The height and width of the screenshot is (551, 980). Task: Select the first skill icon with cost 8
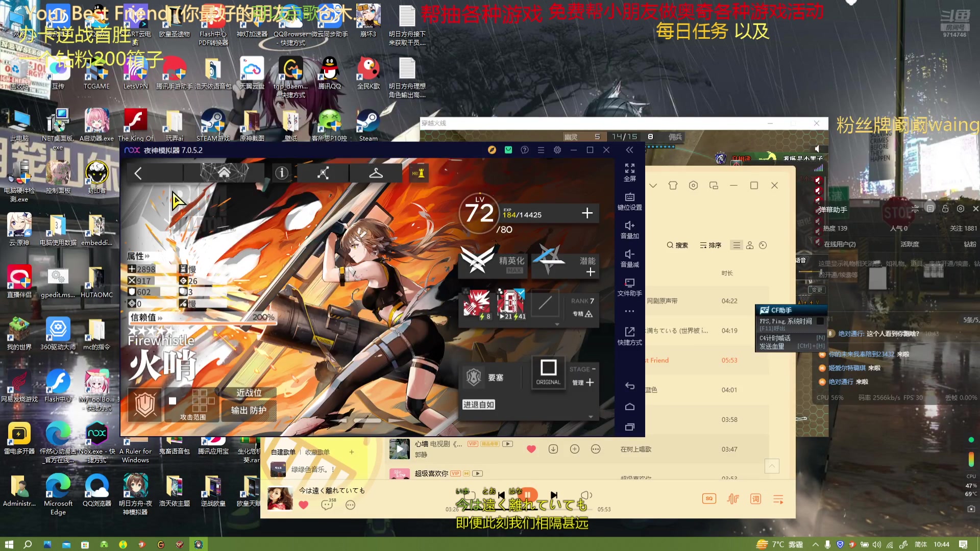[477, 304]
